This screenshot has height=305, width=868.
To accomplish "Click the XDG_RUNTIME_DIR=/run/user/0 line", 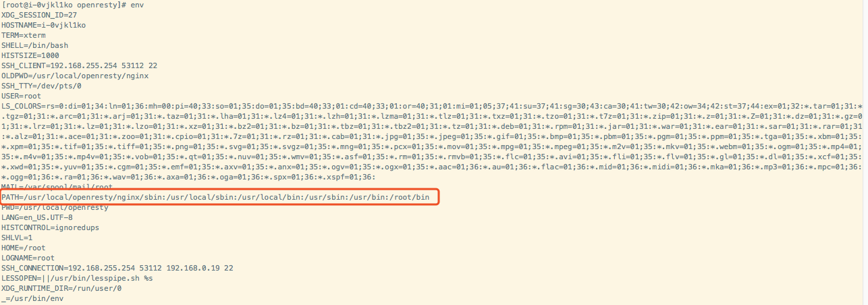I will [x=61, y=288].
